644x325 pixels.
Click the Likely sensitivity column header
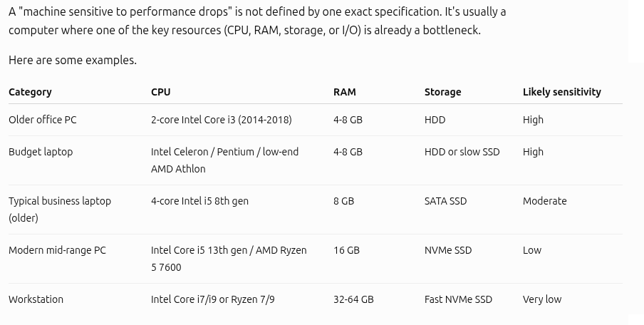point(562,92)
